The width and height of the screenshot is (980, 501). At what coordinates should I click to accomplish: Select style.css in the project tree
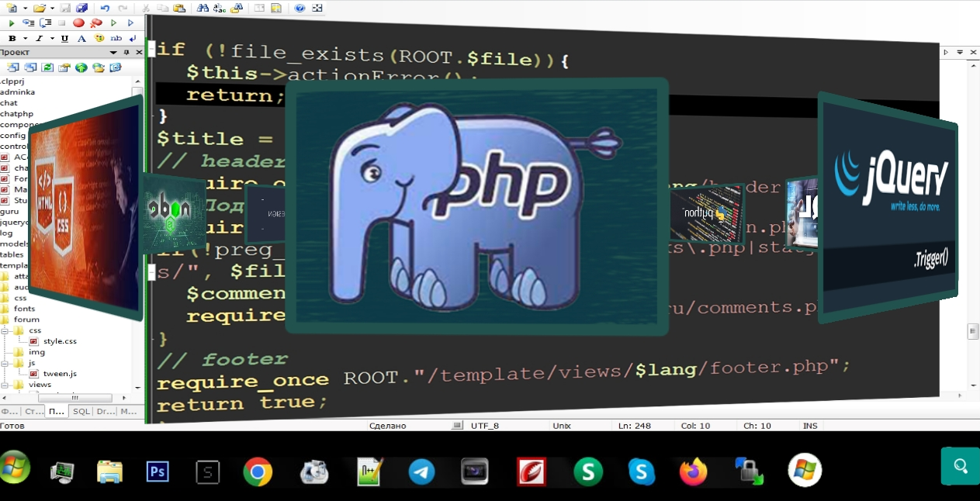point(60,340)
